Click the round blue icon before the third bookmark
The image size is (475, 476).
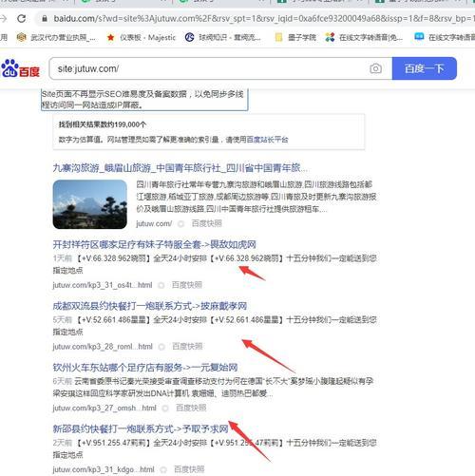189,38
